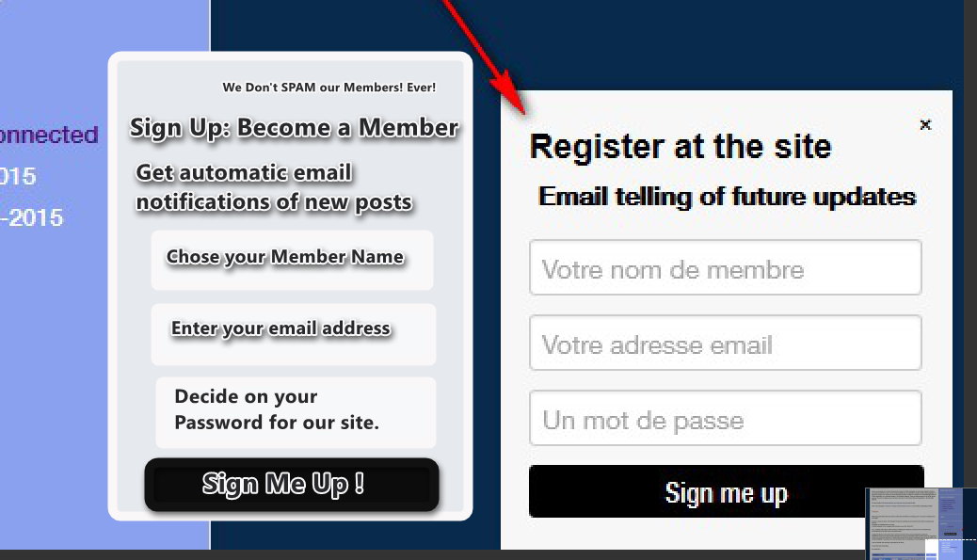Click the red arrow annotation
The height and width of the screenshot is (560, 977).
click(x=486, y=57)
